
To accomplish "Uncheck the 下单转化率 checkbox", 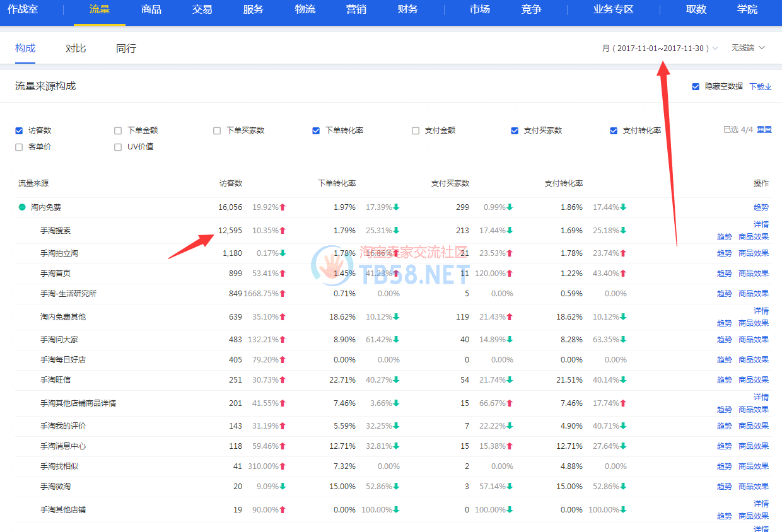I will tap(316, 130).
